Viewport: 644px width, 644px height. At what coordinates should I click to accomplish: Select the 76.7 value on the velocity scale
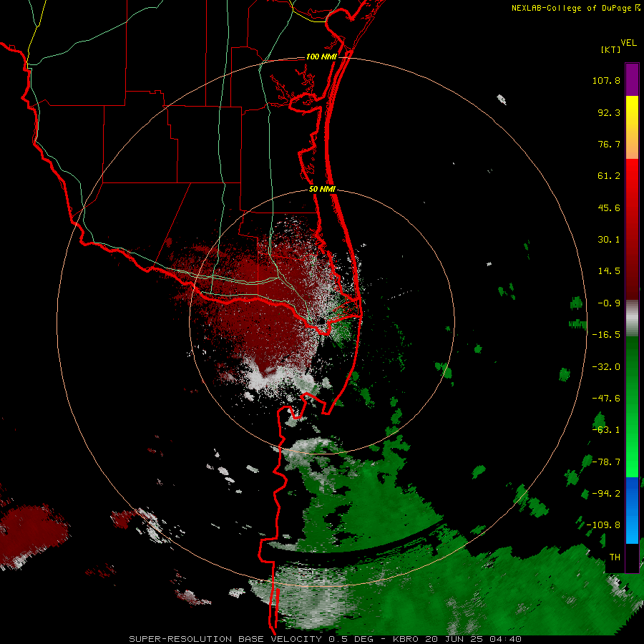[609, 144]
